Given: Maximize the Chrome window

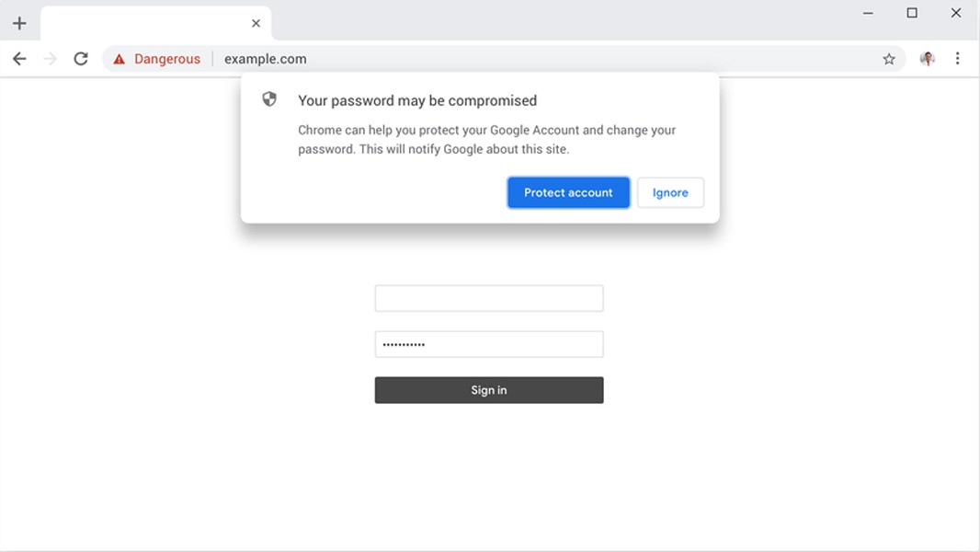Looking at the screenshot, I should pos(912,13).
